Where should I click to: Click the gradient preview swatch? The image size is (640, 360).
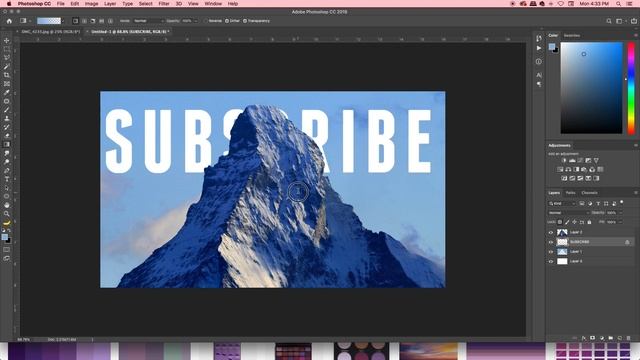click(49, 21)
